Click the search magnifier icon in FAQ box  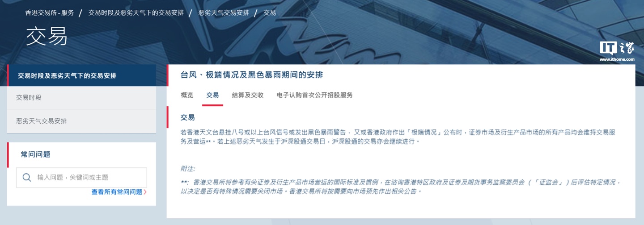[27, 177]
